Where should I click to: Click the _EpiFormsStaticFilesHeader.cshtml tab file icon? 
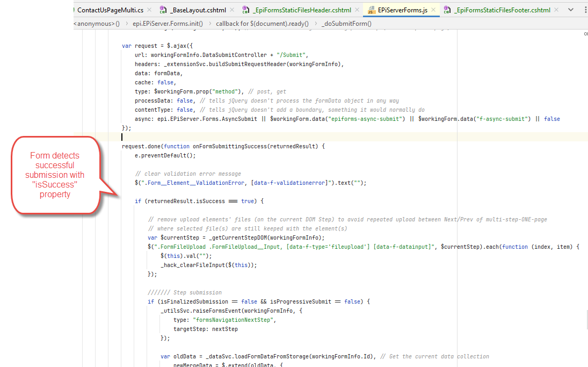(245, 10)
